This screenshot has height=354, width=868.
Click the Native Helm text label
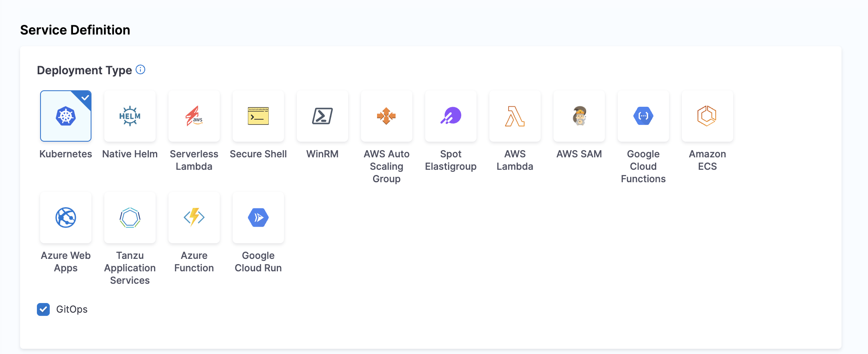[x=130, y=154]
